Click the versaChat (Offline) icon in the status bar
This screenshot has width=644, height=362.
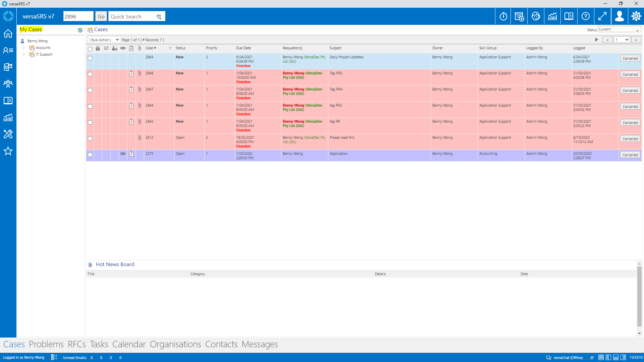pos(549,357)
